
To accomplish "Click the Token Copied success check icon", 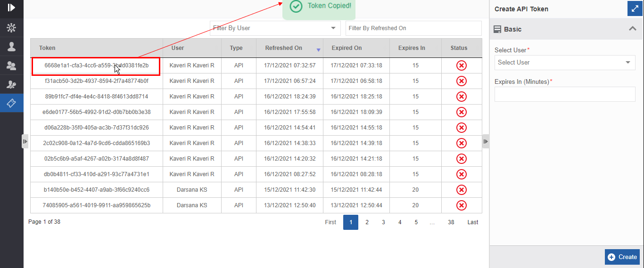I will (x=296, y=6).
